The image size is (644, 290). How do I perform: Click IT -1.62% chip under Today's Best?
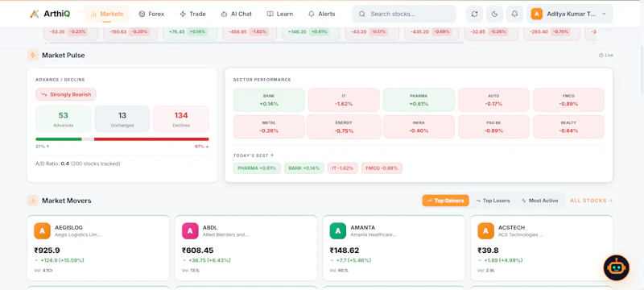click(343, 168)
